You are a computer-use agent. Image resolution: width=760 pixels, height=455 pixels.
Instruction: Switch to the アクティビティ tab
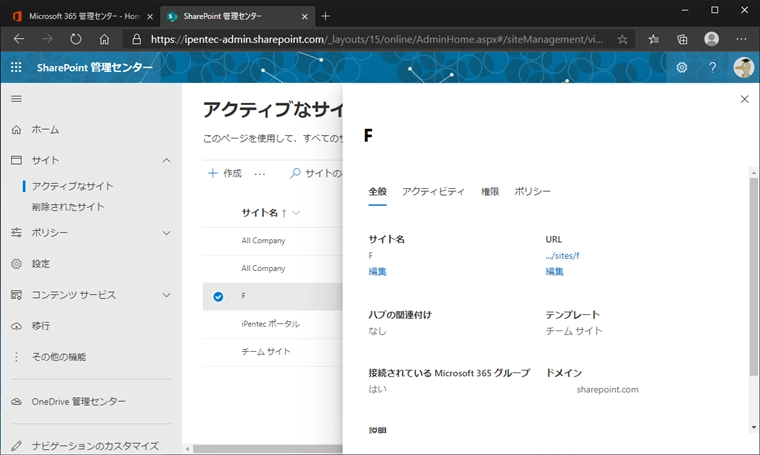click(x=433, y=191)
